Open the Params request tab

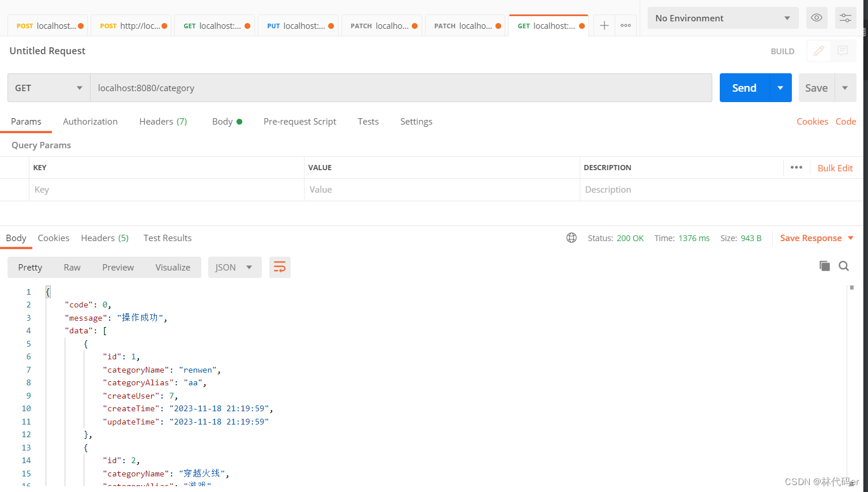tap(26, 121)
